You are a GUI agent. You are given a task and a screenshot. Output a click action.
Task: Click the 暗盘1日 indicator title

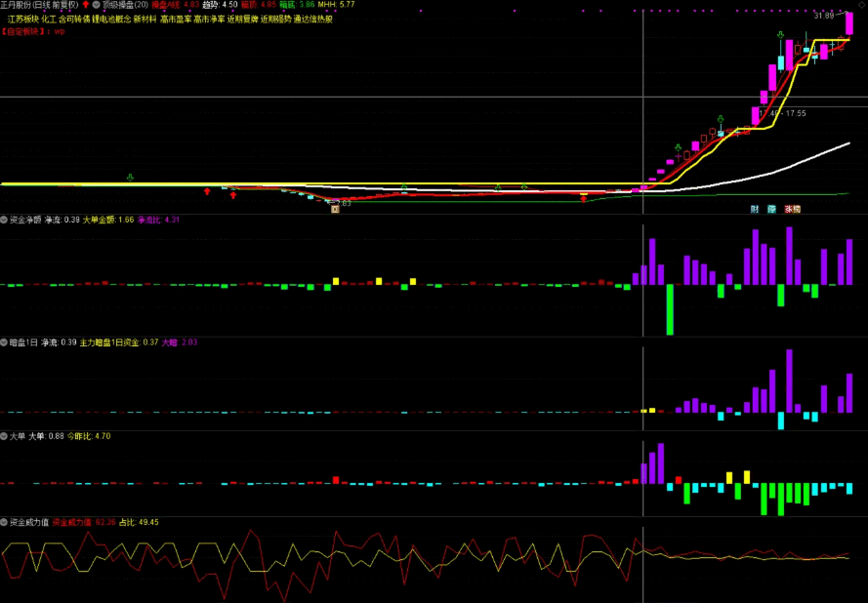pyautogui.click(x=23, y=342)
